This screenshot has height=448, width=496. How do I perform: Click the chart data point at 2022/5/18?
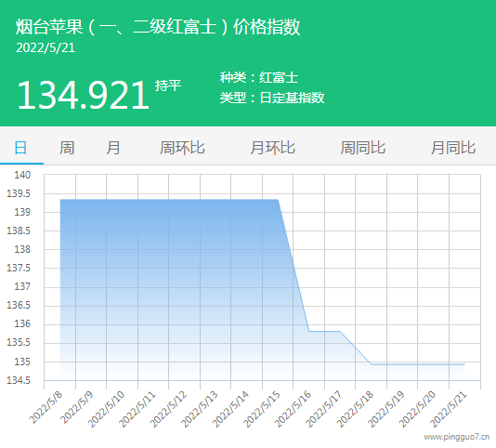[372, 364]
